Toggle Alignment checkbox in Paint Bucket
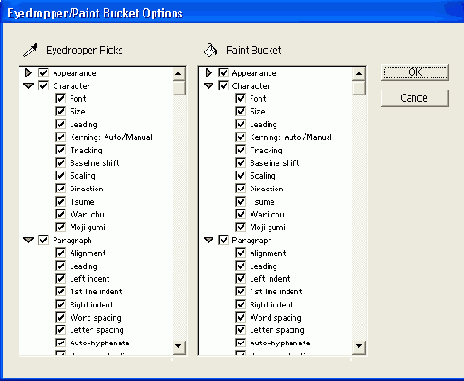 240,253
